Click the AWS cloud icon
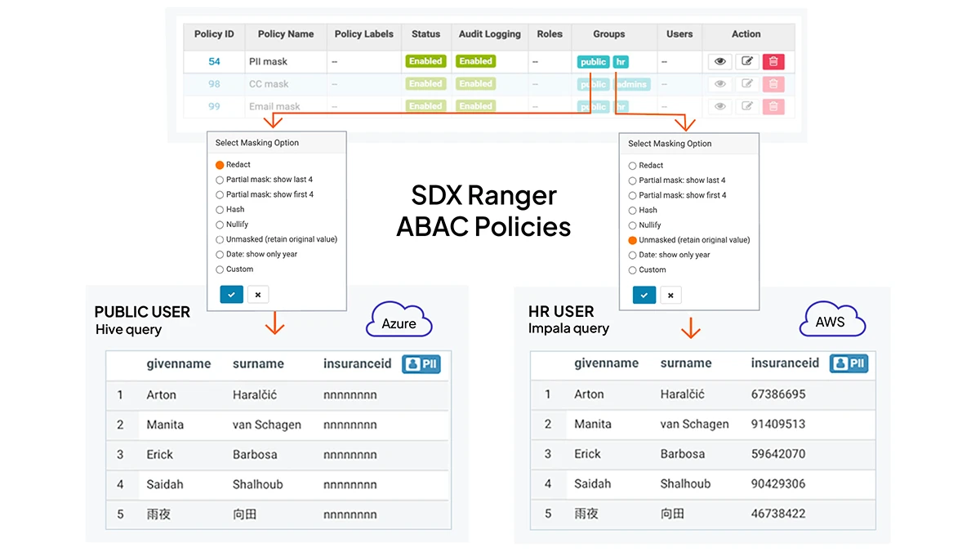 click(832, 320)
